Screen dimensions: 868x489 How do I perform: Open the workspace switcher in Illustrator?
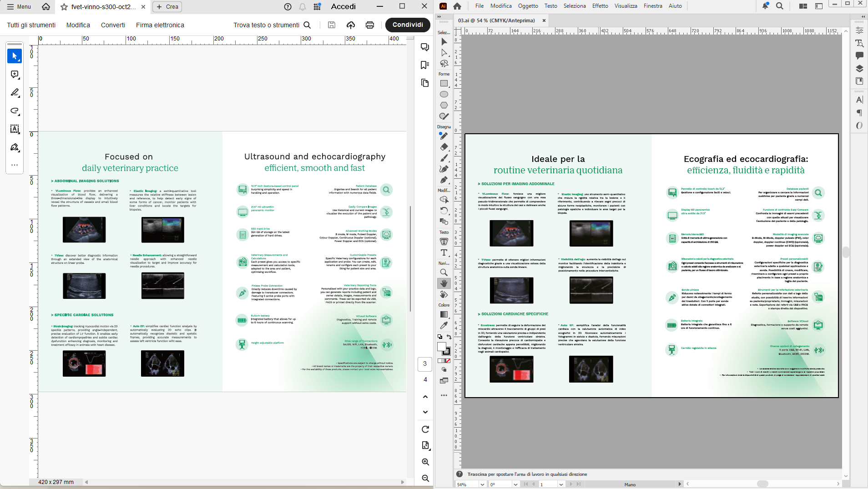click(x=819, y=6)
